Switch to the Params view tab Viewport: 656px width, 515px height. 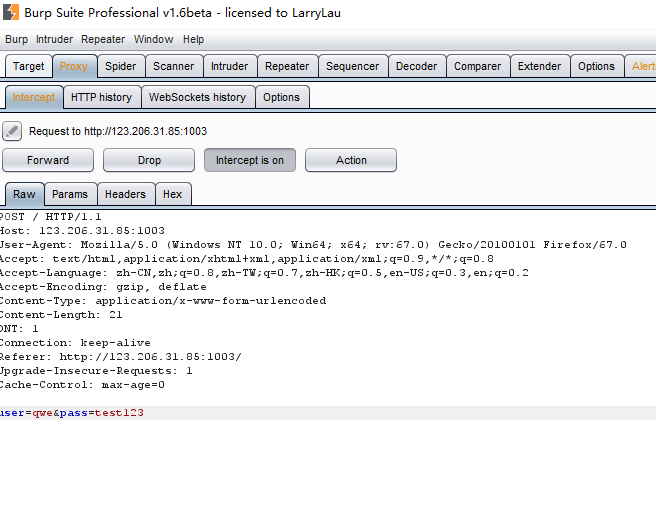click(70, 194)
